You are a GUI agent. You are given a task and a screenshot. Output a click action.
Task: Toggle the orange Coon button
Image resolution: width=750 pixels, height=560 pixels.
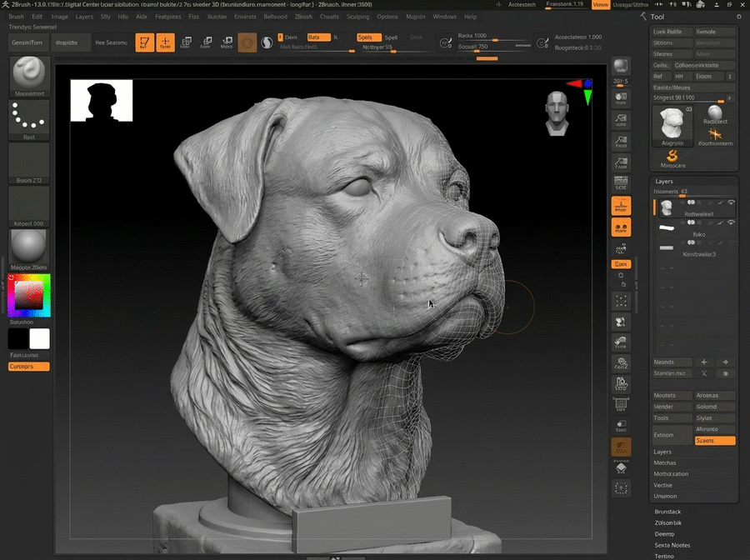[621, 264]
